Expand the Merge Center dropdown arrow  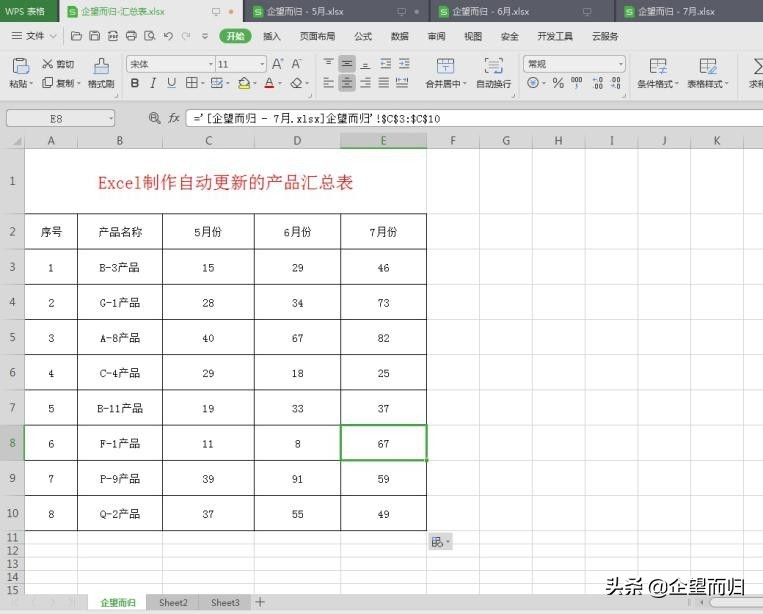click(465, 84)
